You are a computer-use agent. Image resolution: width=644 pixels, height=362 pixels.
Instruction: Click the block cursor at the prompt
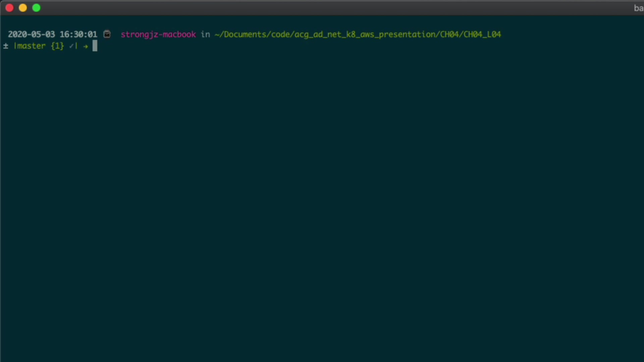coord(95,46)
